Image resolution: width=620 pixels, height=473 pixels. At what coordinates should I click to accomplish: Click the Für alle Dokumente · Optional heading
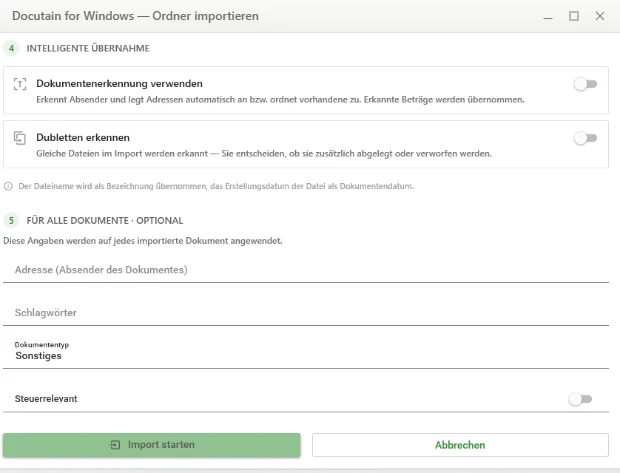105,221
